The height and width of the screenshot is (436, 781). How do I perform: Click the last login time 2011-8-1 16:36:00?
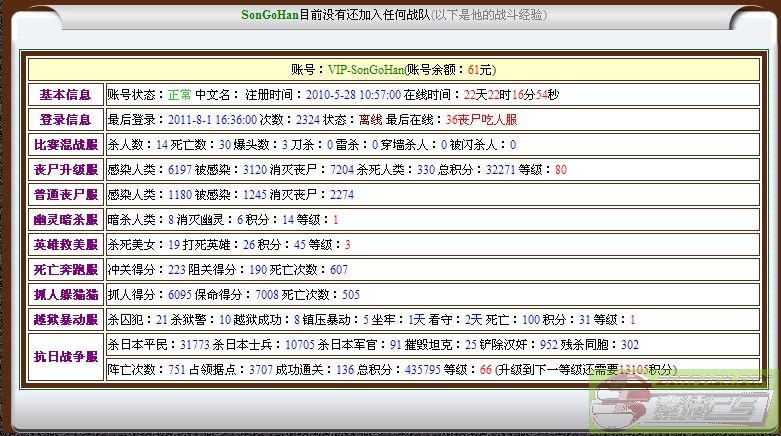[x=207, y=120]
